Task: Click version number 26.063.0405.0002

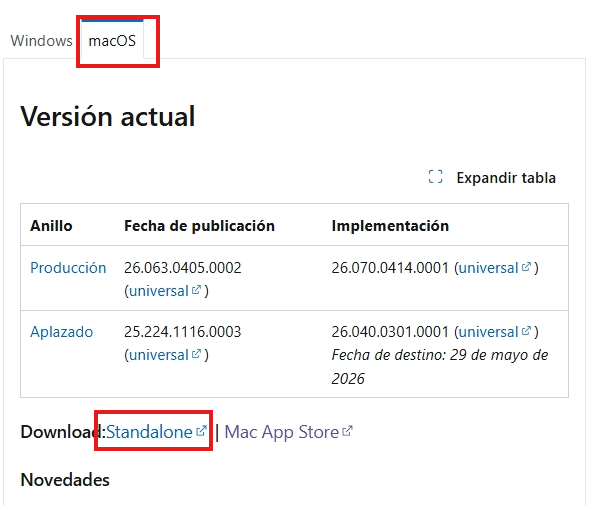Action: [182, 268]
